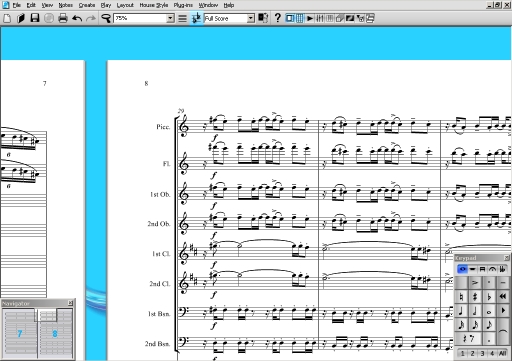The height and width of the screenshot is (361, 512).
Task: Click the staccato dot button on the Keypad
Action: pos(489,283)
